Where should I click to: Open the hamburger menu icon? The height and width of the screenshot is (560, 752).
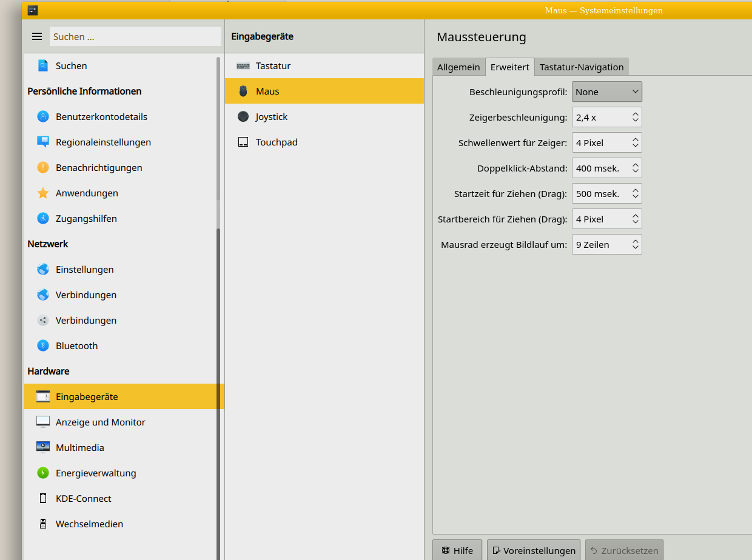point(37,36)
